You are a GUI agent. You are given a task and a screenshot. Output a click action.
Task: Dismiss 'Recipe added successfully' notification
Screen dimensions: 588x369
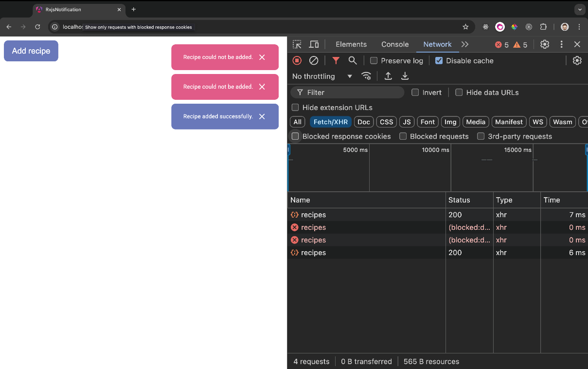(x=262, y=116)
